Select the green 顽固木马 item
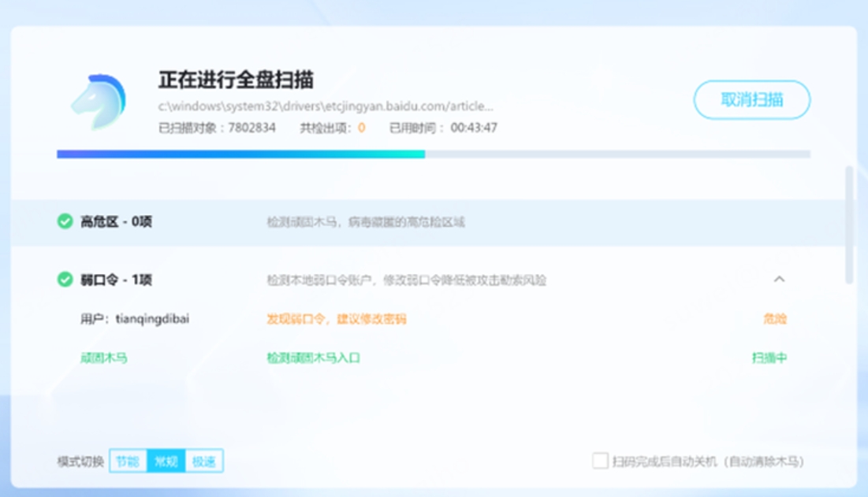The height and width of the screenshot is (497, 868). 103,358
